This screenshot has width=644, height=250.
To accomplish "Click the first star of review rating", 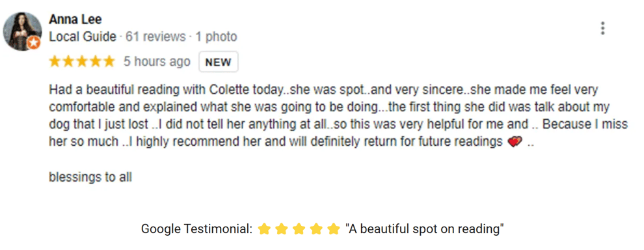I will tap(55, 62).
